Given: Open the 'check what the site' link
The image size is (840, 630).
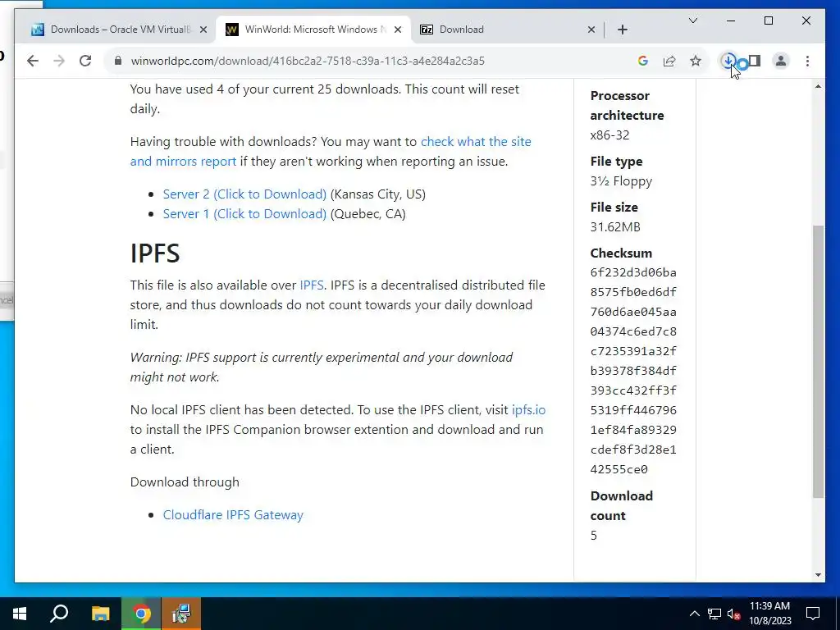Looking at the screenshot, I should [476, 142].
